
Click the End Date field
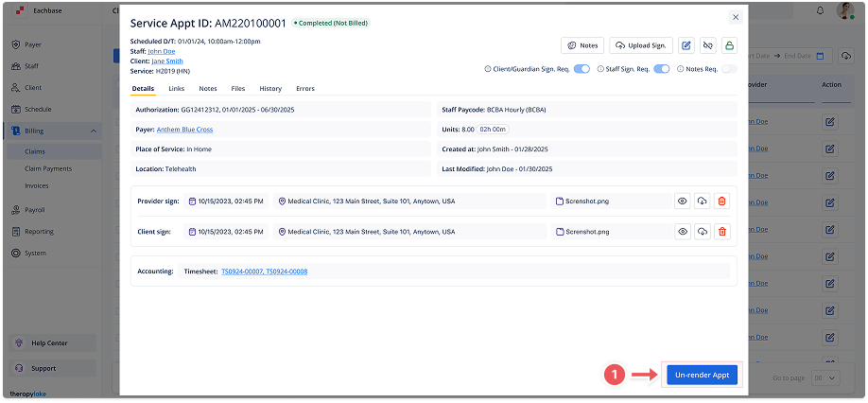coord(797,56)
